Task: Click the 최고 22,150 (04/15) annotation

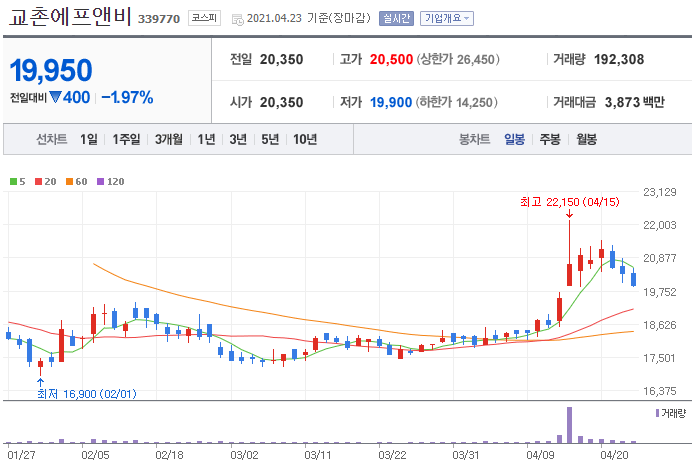Action: tap(569, 202)
